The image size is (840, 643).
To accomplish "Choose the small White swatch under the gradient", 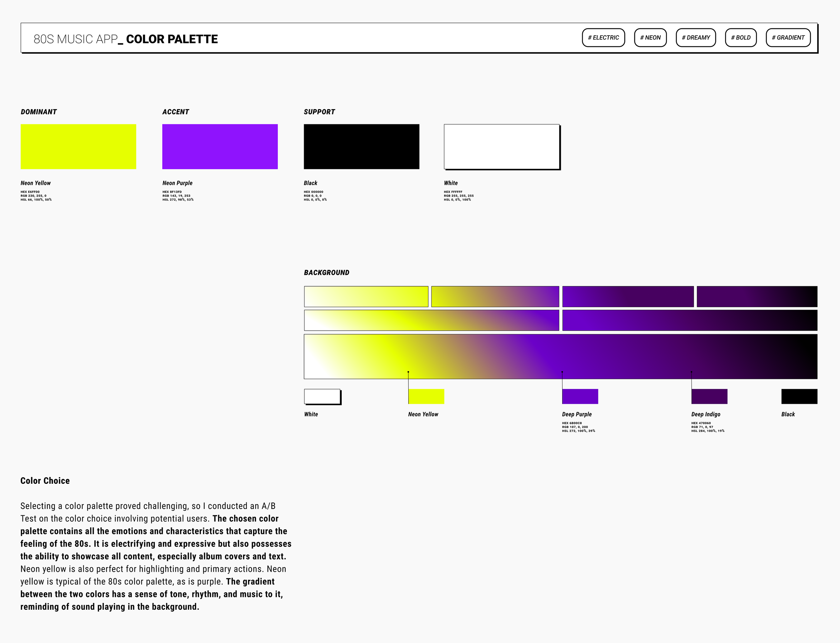I will (322, 396).
